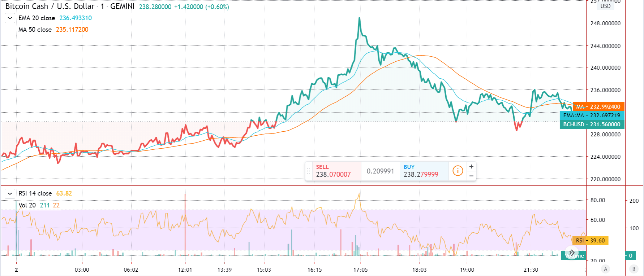This screenshot has width=644, height=276.
Task: Click the 12:01 time axis label
Action: (185, 270)
